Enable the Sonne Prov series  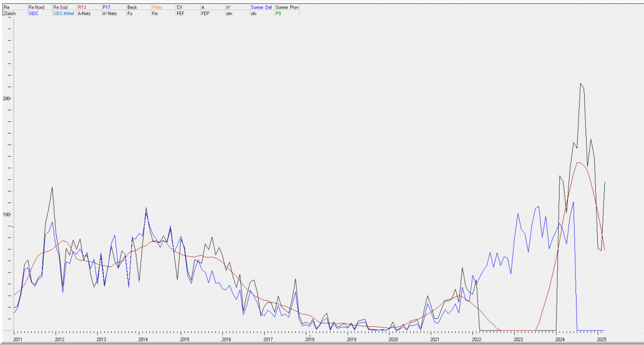click(x=287, y=8)
